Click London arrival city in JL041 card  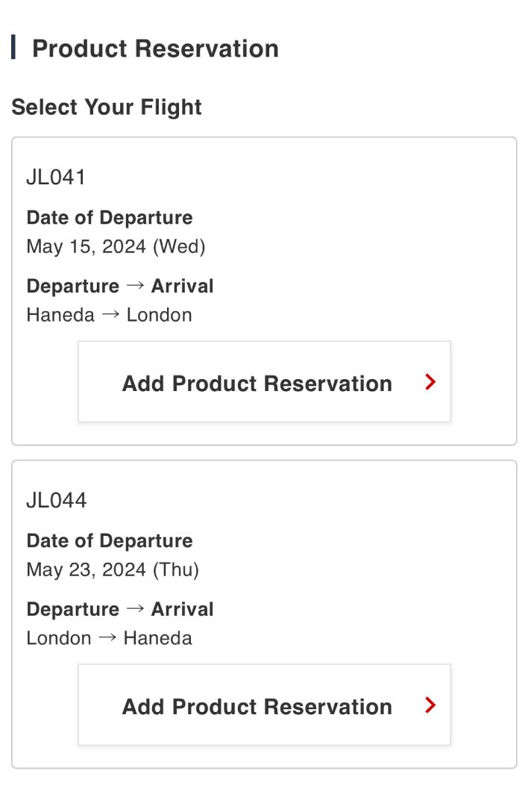(159, 315)
